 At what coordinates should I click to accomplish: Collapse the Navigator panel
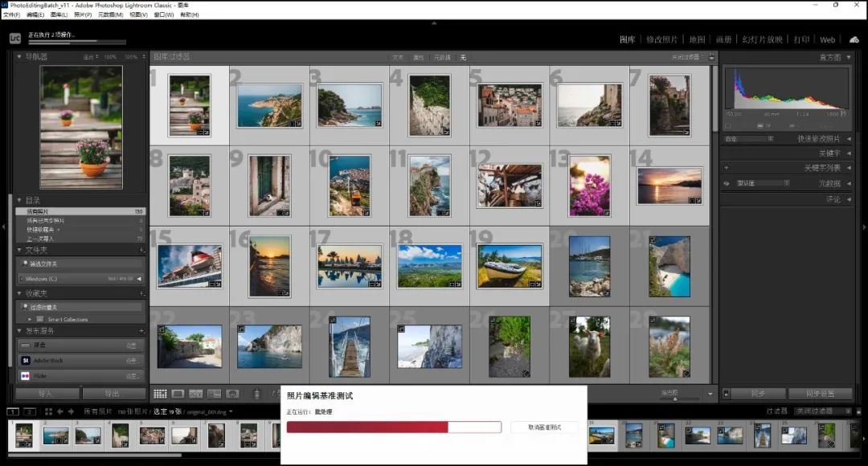tap(19, 56)
